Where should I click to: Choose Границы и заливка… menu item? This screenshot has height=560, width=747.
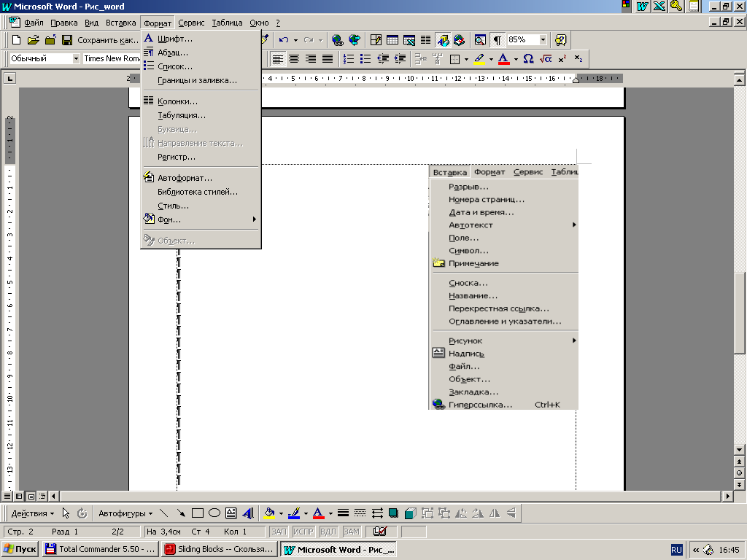click(201, 80)
